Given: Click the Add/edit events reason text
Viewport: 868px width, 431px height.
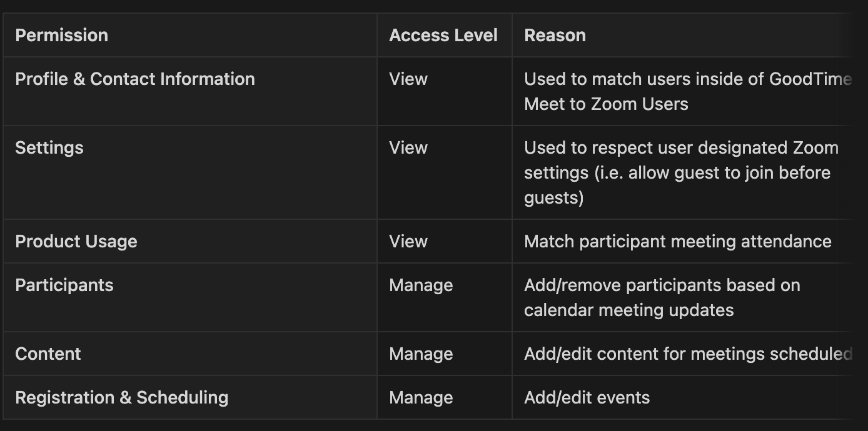Looking at the screenshot, I should (587, 398).
